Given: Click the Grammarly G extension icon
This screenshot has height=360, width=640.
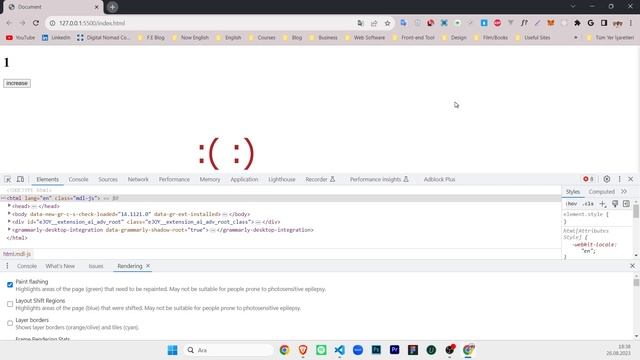Looking at the screenshot, I should click(591, 23).
